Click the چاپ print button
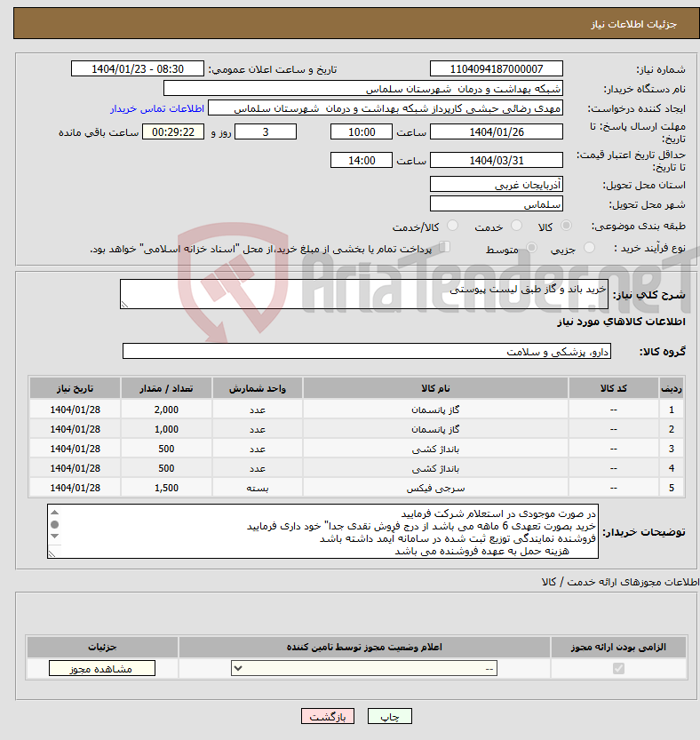The image size is (700, 740). 390,716
